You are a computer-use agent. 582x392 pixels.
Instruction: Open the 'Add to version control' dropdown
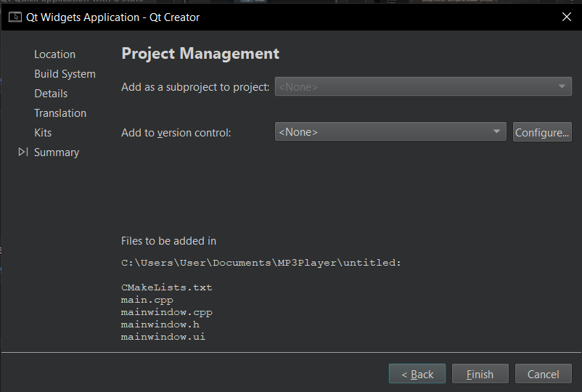point(390,132)
